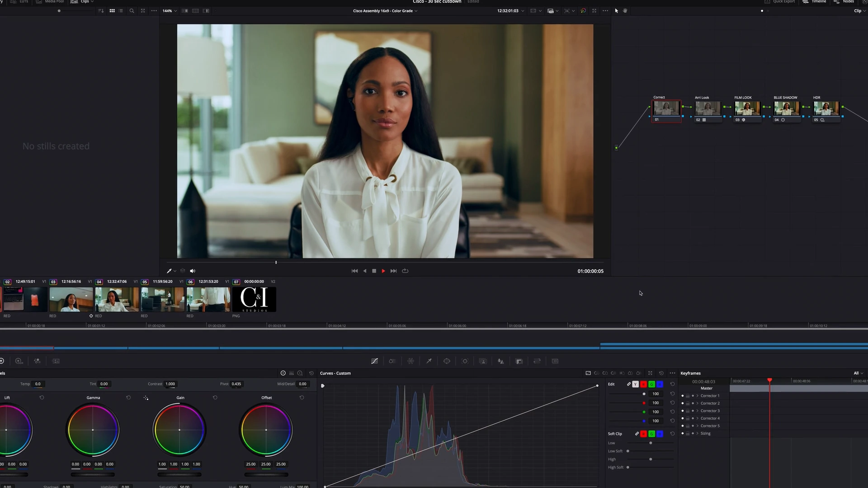
Task: Select the BLUE SHADOW node
Action: [x=787, y=111]
